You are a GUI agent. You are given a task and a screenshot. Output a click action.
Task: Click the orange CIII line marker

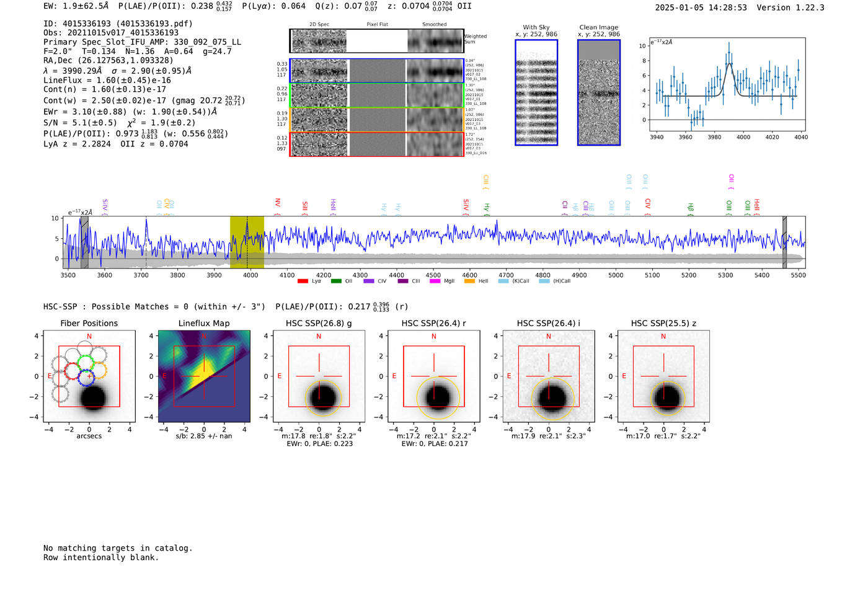coord(486,183)
